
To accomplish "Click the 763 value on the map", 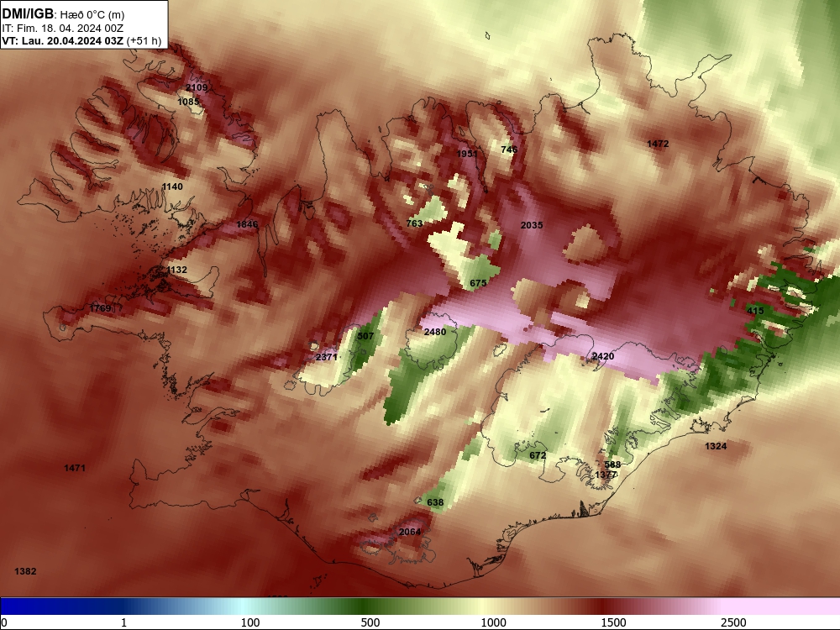I will click(414, 223).
